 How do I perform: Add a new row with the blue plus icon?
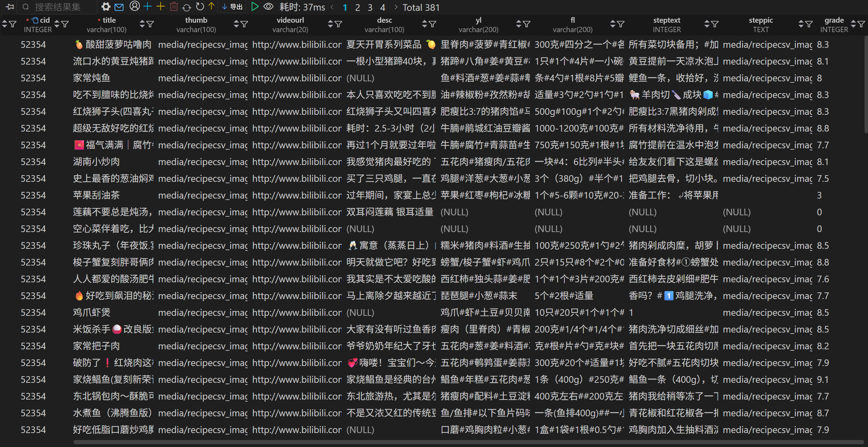[x=147, y=7]
